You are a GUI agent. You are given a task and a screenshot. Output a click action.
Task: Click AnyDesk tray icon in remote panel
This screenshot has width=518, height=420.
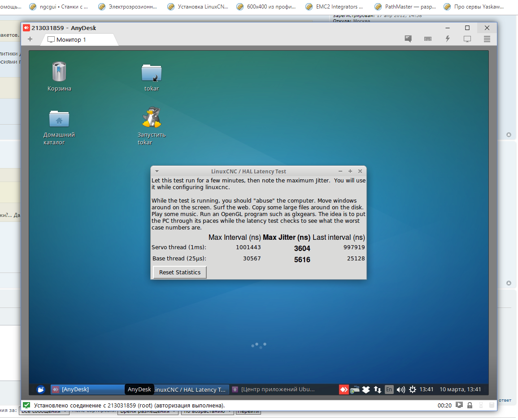tap(344, 390)
